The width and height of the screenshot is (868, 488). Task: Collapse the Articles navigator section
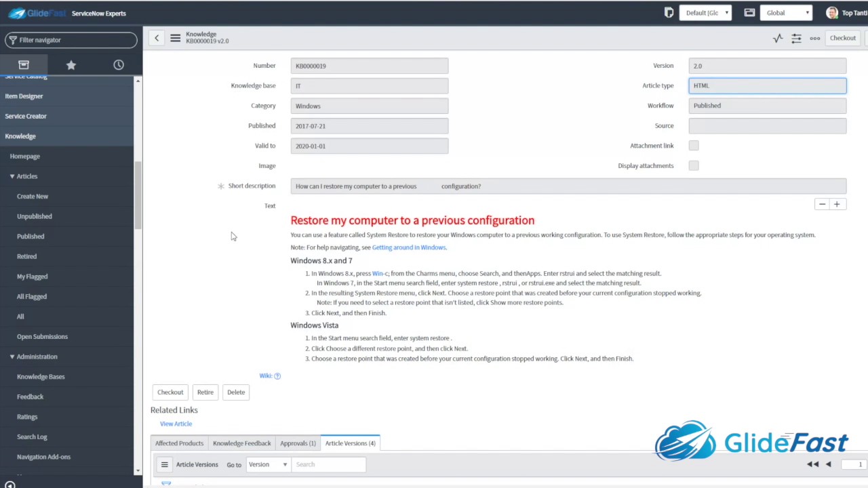[12, 176]
